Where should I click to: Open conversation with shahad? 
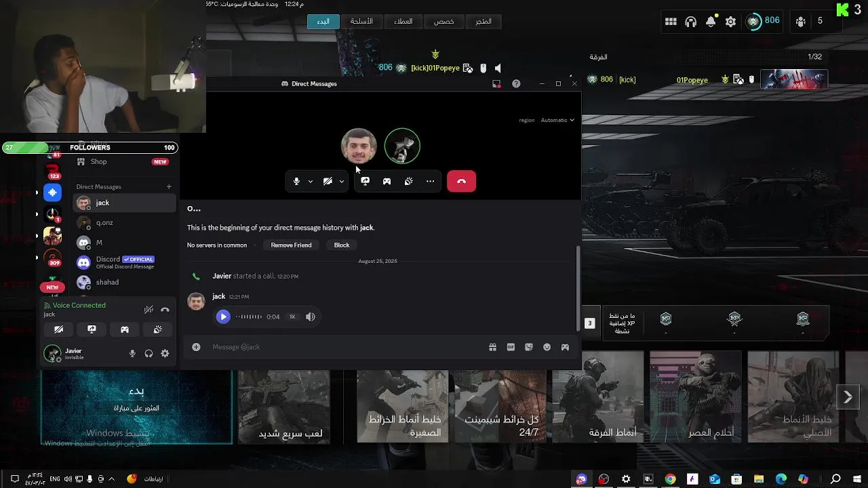point(123,282)
